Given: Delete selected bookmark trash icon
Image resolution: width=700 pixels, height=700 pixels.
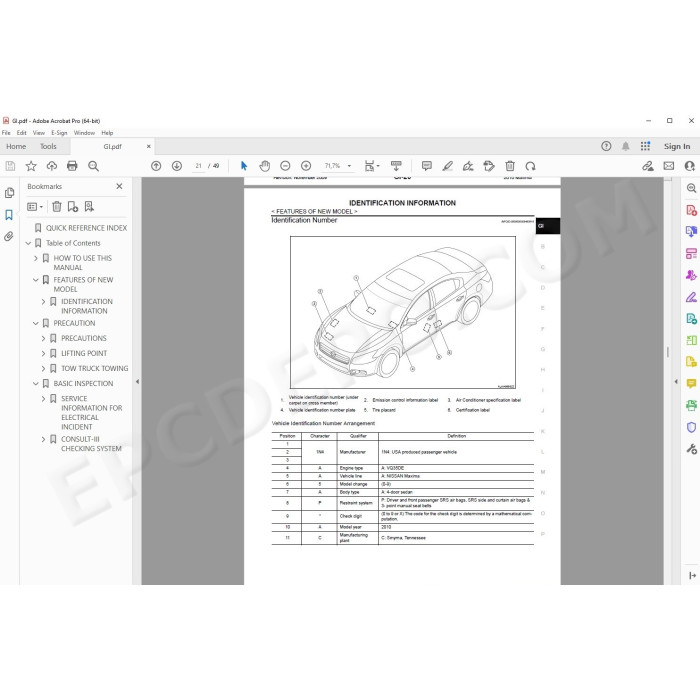Looking at the screenshot, I should coord(57,206).
